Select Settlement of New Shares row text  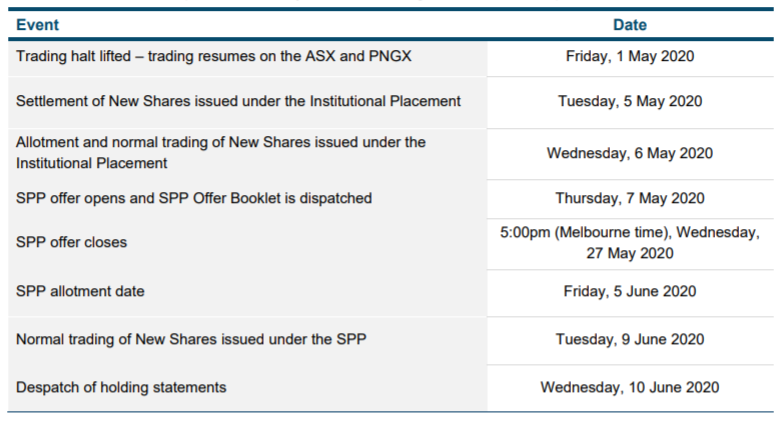pos(238,101)
